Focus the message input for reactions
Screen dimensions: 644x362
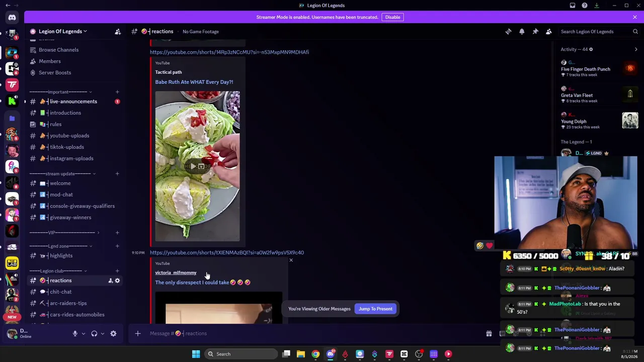(312, 333)
